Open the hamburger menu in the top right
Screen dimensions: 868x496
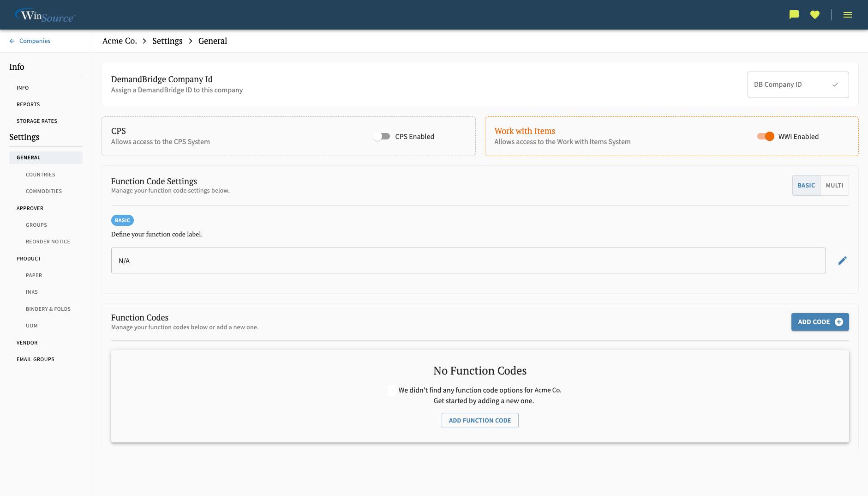pos(848,14)
